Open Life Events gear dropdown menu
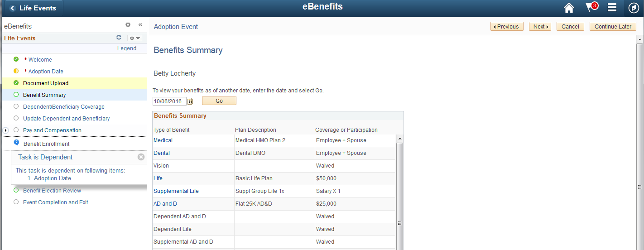Screen dimensions: 644x250 coord(135,38)
